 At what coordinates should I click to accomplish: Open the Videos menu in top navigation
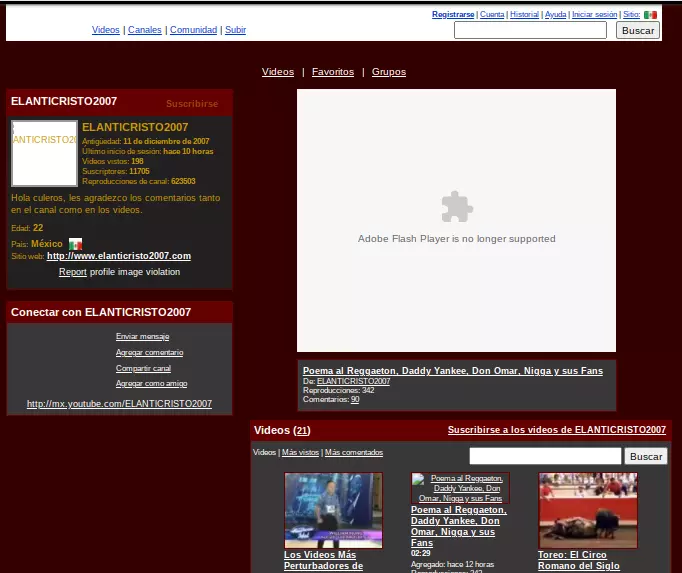(x=106, y=30)
